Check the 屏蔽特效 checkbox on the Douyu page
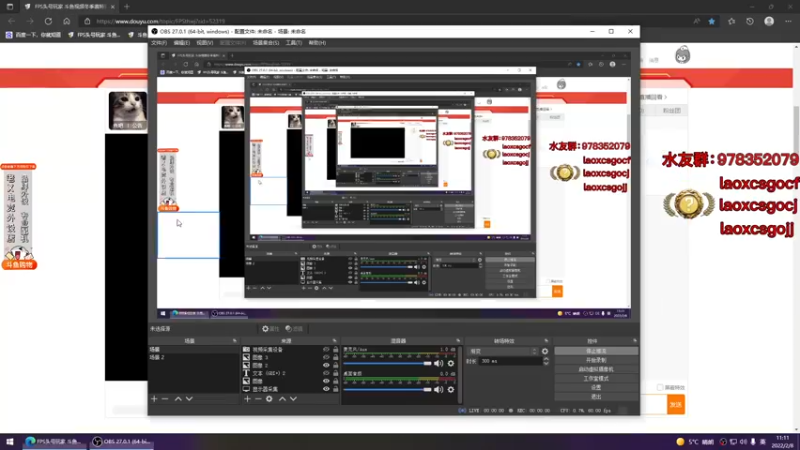This screenshot has width=800, height=450. tap(660, 388)
